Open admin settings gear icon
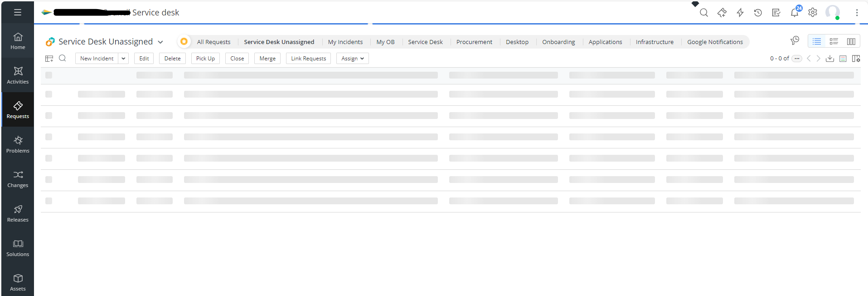868x296 pixels. click(813, 13)
